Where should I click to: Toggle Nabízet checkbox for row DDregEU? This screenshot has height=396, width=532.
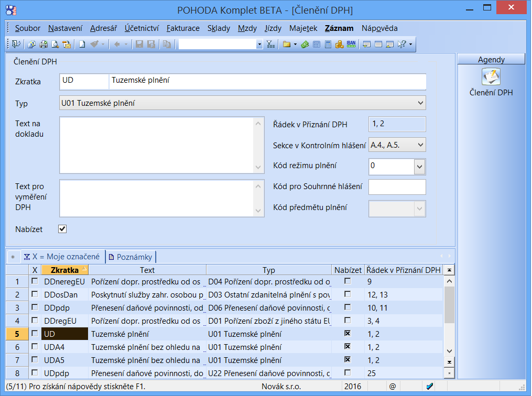click(x=348, y=320)
